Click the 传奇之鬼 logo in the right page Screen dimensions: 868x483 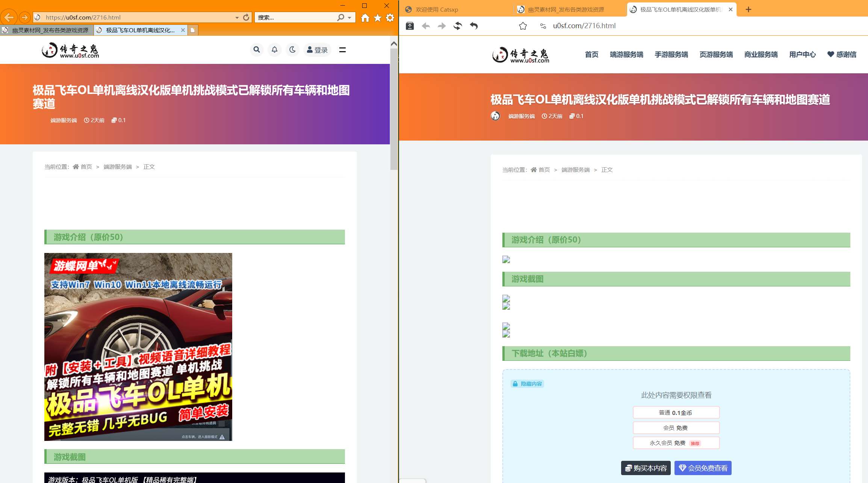[521, 55]
